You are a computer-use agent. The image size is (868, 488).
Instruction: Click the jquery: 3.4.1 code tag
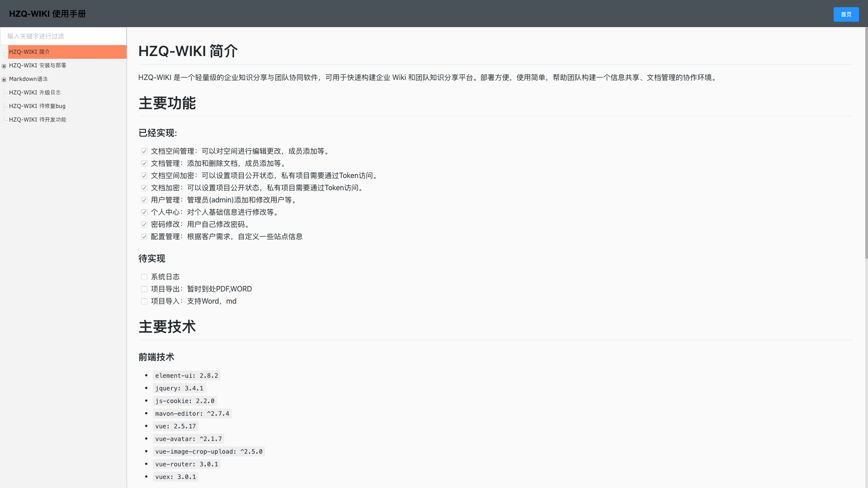pyautogui.click(x=179, y=388)
